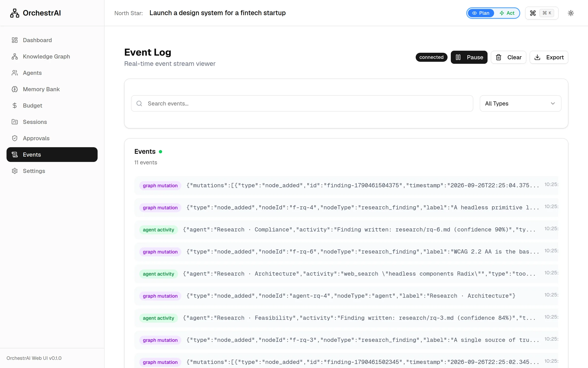Go to Knowledge Graph page
The image size is (588, 368).
pyautogui.click(x=52, y=56)
